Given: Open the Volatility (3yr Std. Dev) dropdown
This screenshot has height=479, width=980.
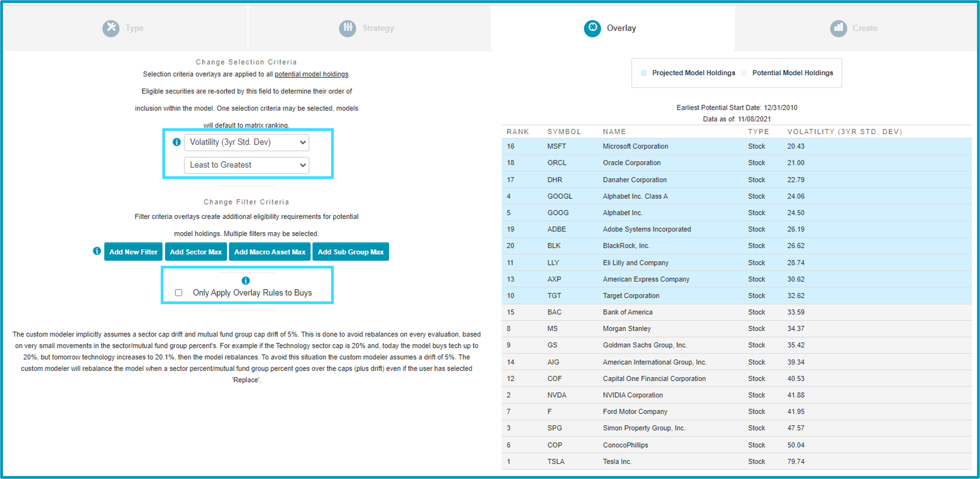Looking at the screenshot, I should click(x=247, y=142).
